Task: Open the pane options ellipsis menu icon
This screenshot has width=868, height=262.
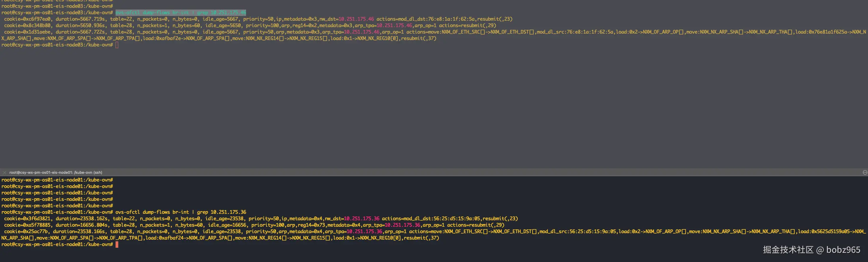Action: tap(865, 172)
